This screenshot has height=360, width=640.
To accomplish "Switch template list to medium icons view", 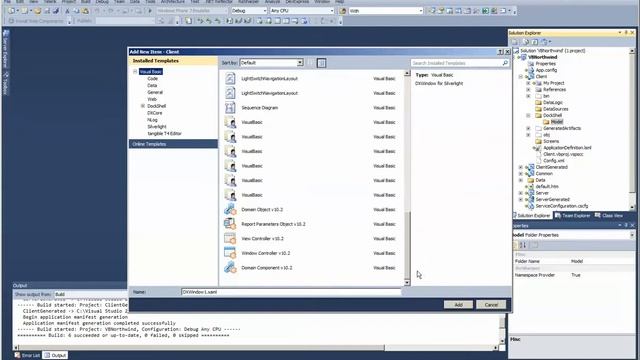I will coord(322,63).
